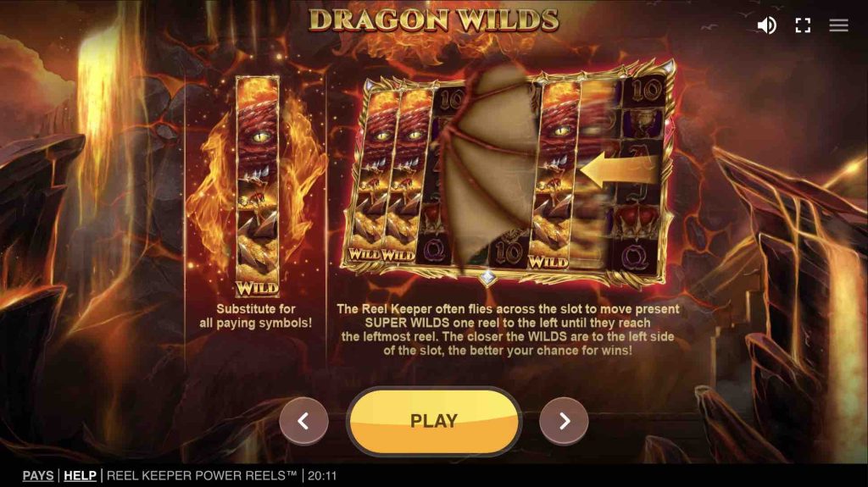Click the tall dragon Wild symbol
This screenshot has height=487, width=868.
pyautogui.click(x=258, y=186)
